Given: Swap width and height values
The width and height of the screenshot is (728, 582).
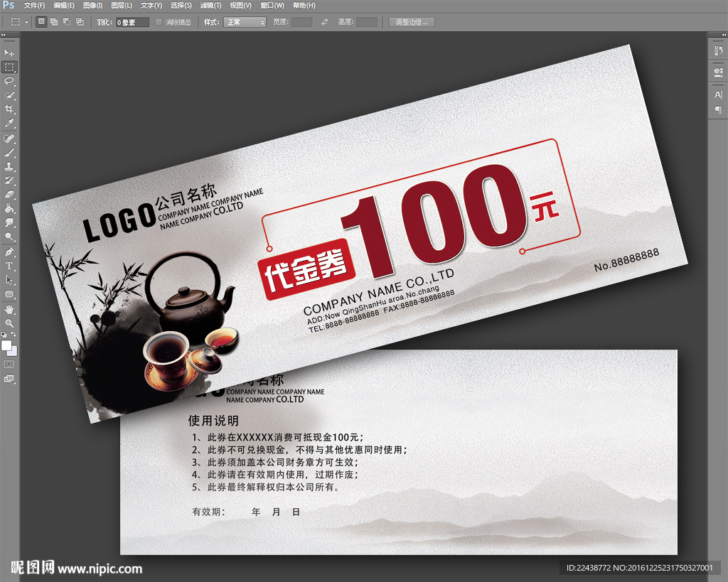Looking at the screenshot, I should pyautogui.click(x=324, y=22).
